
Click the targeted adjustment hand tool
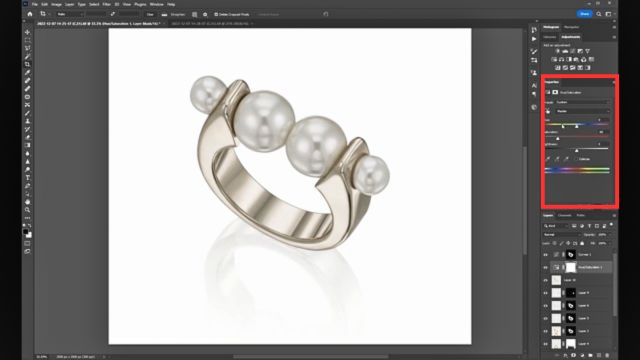(548, 111)
